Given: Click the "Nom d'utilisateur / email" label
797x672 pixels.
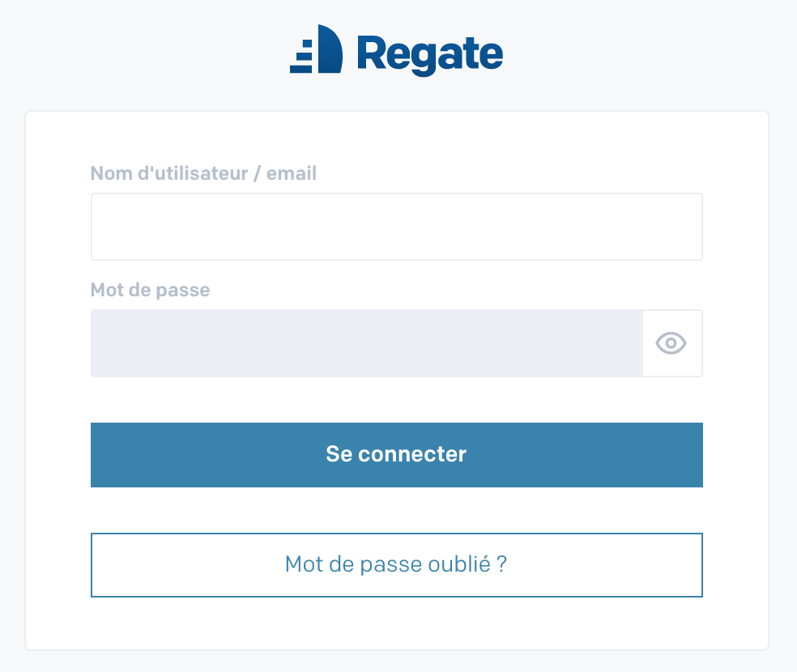Looking at the screenshot, I should pos(203,173).
